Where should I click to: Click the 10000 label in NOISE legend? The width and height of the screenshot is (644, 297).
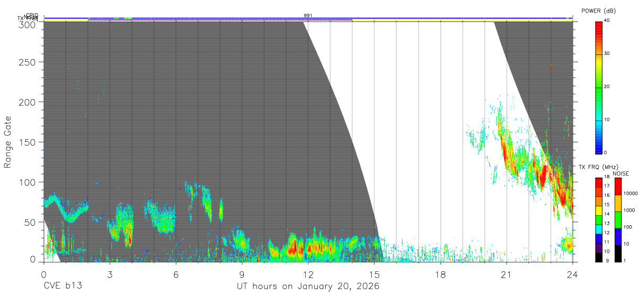pyautogui.click(x=631, y=193)
